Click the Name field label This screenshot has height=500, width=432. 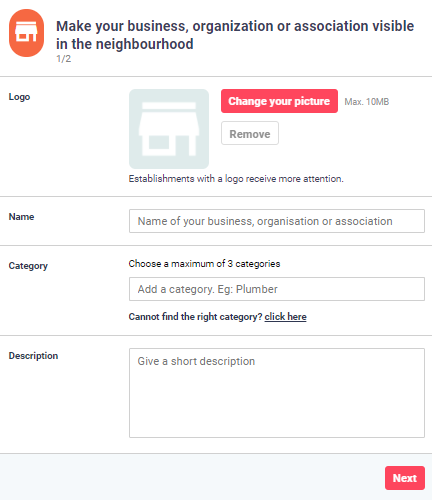coord(21,217)
